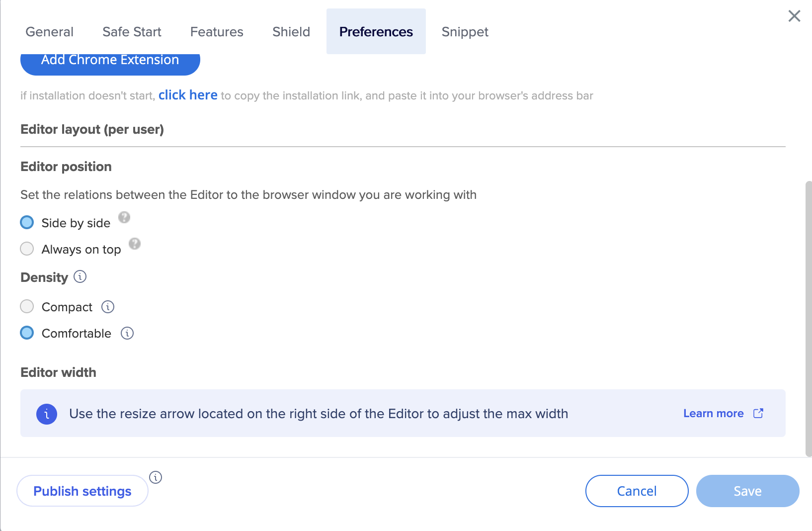Click info icon beside Compact option
Image resolution: width=812 pixels, height=531 pixels.
coord(108,307)
